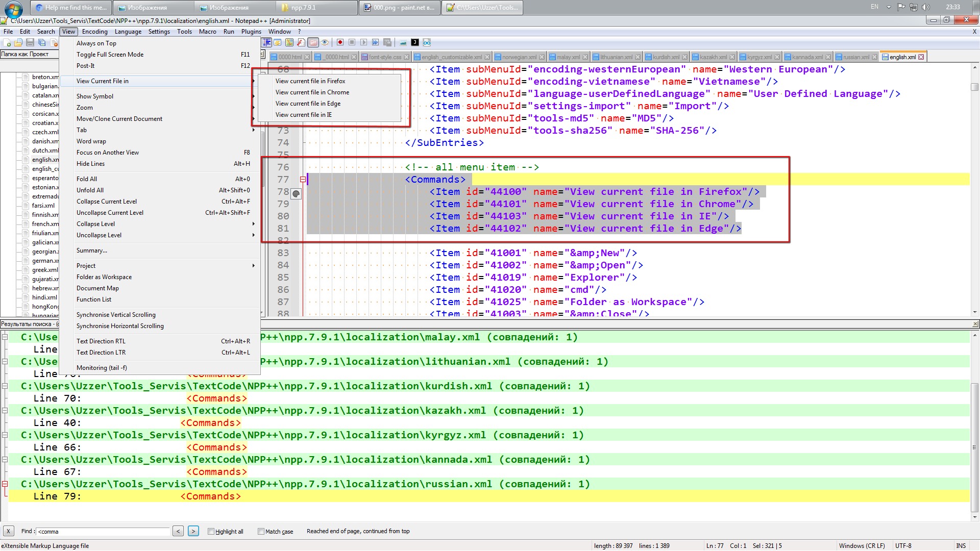980x551 pixels.
Task: Toggle Full Screen Mode menu entry
Action: pos(160,55)
